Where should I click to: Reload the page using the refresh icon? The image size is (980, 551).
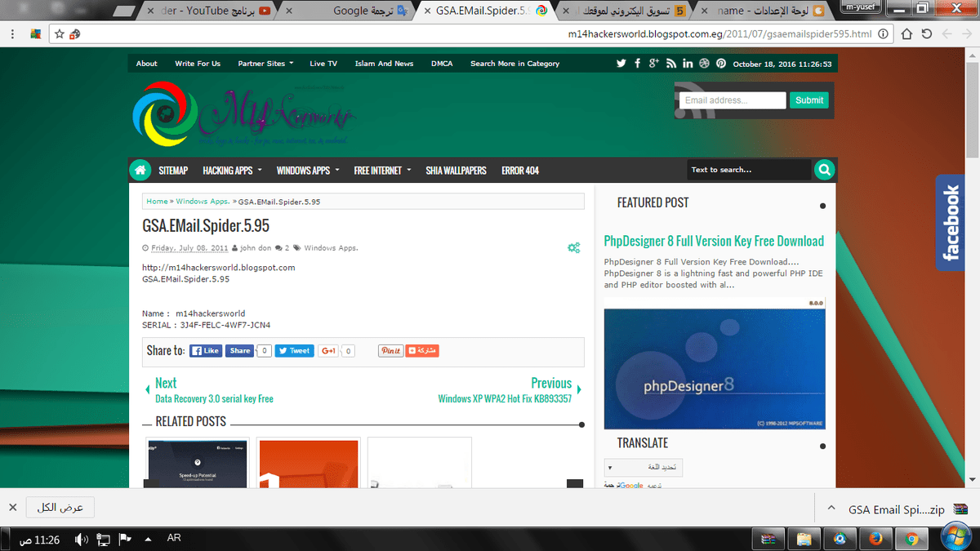click(926, 34)
